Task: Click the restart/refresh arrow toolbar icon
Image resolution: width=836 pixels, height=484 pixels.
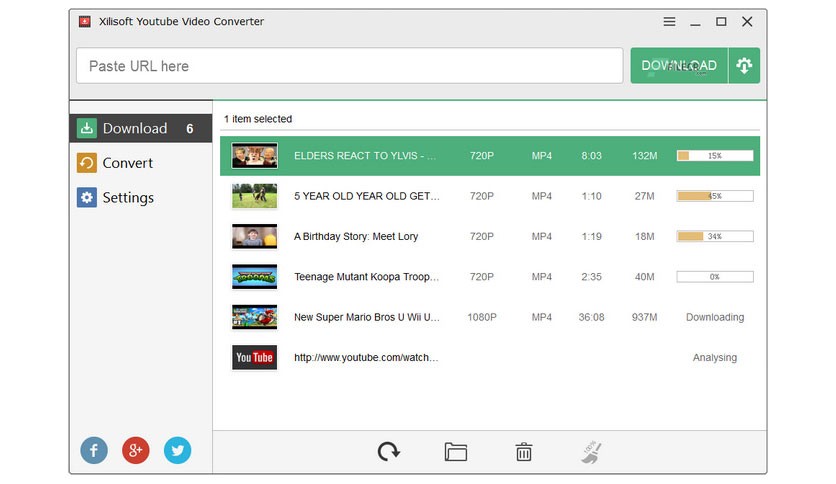Action: pyautogui.click(x=389, y=452)
